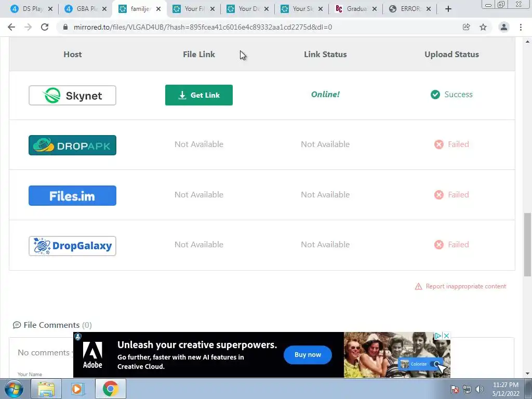Click the Failed cross icon for Files.im
The width and height of the screenshot is (532, 399).
[438, 195]
